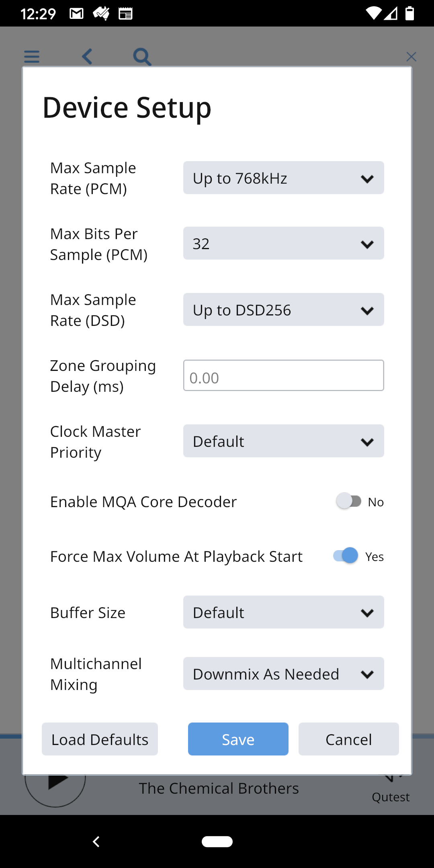Tap the Android back navigation arrow

click(96, 841)
